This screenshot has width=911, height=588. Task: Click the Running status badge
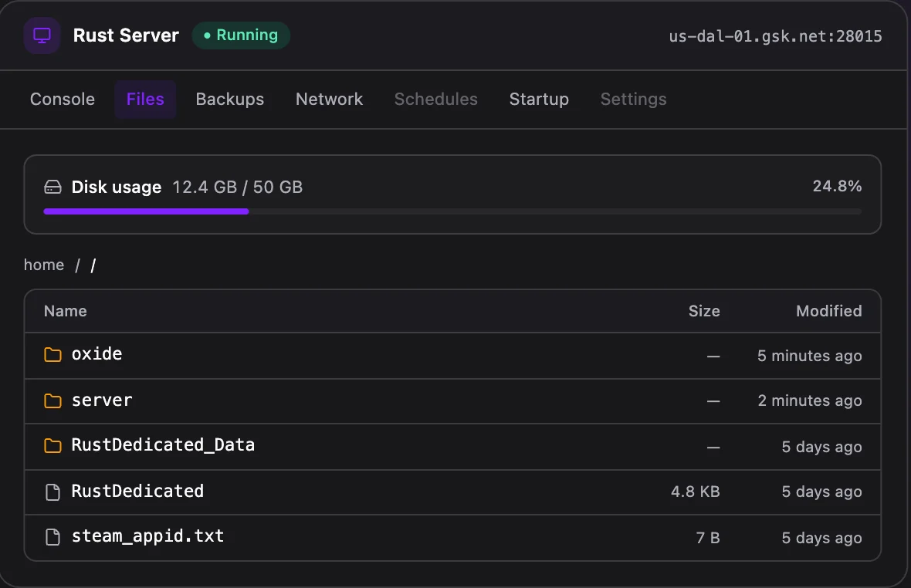point(241,35)
